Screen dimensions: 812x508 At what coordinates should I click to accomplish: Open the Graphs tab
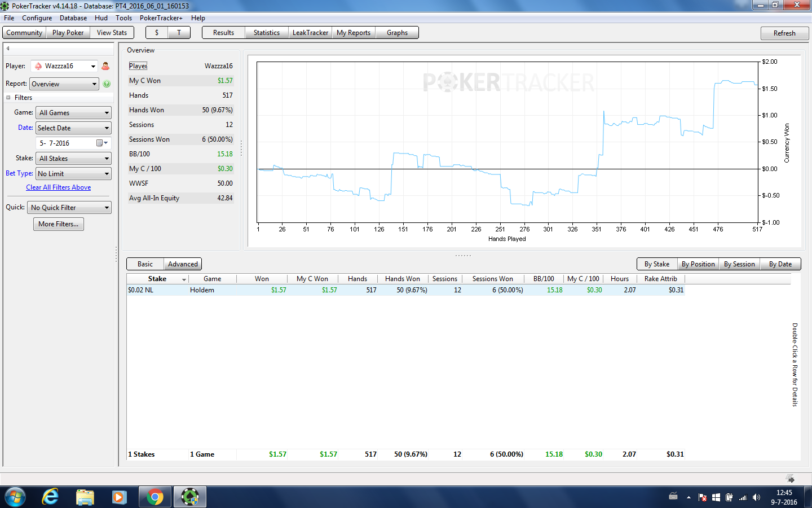397,33
